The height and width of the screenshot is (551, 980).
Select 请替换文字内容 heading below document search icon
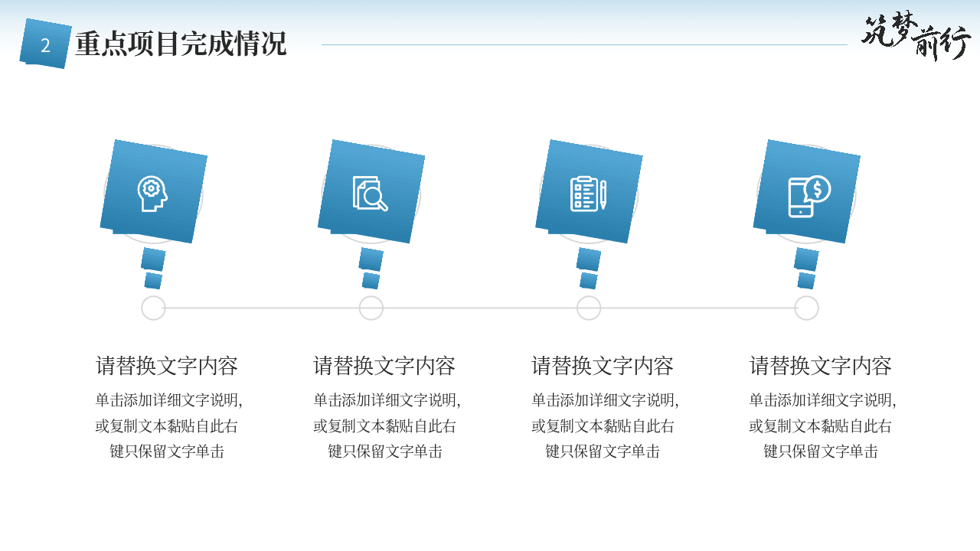[384, 366]
